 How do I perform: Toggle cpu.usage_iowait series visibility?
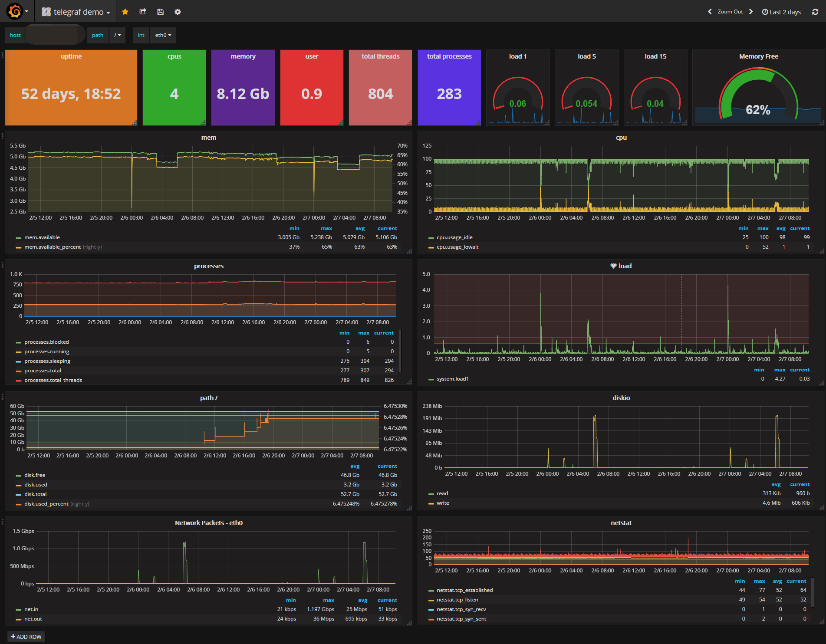457,247
